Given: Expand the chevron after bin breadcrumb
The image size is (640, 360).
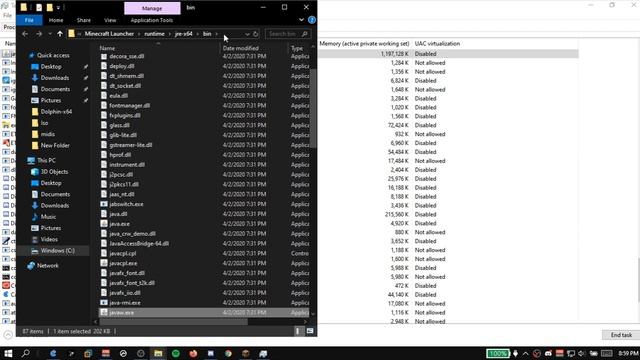Looking at the screenshot, I should coord(216,34).
